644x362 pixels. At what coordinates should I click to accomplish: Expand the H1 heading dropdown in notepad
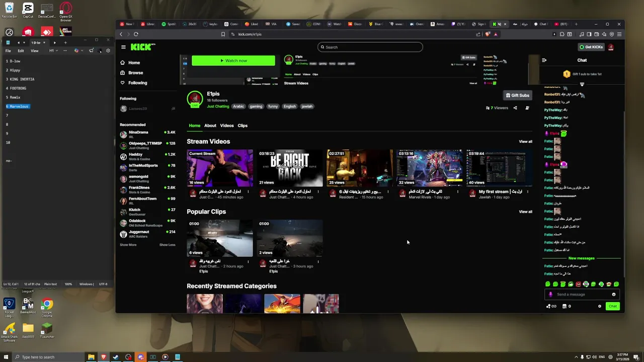[x=53, y=51]
